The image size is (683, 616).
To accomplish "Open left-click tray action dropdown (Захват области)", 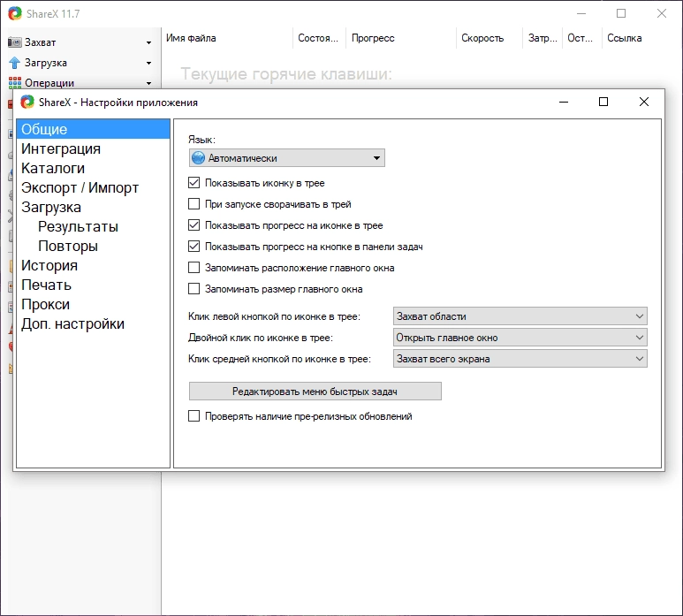I will click(520, 316).
